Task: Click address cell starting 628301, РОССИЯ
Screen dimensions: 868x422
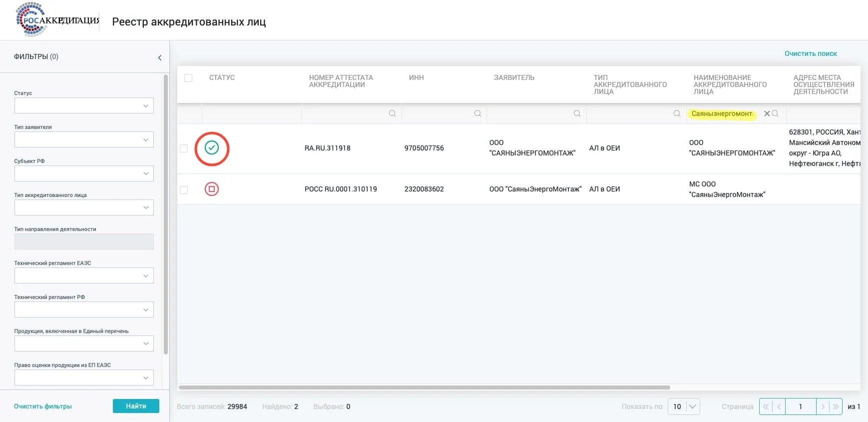Action: coord(825,148)
